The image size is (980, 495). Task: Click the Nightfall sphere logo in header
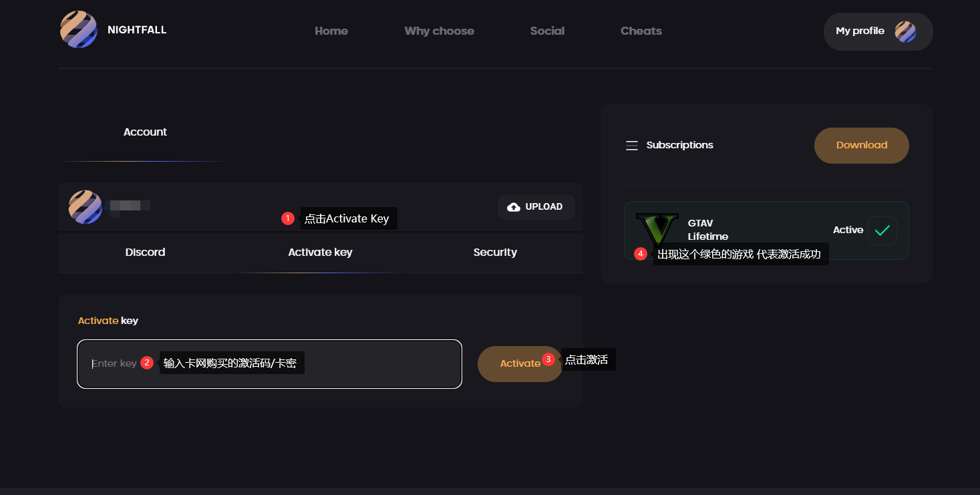pos(79,30)
